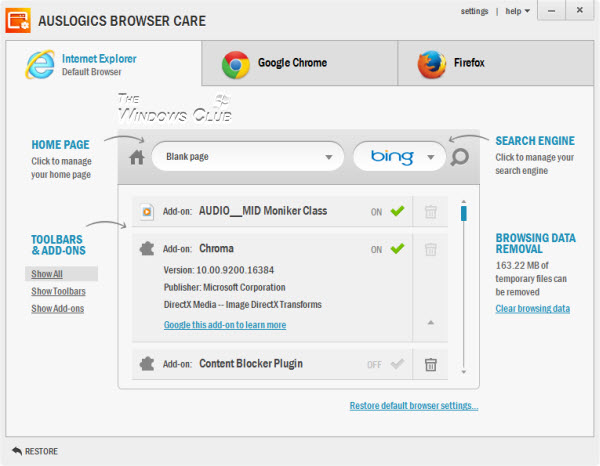Switch to the Internet Explorer tab
This screenshot has width=600, height=466.
click(103, 64)
